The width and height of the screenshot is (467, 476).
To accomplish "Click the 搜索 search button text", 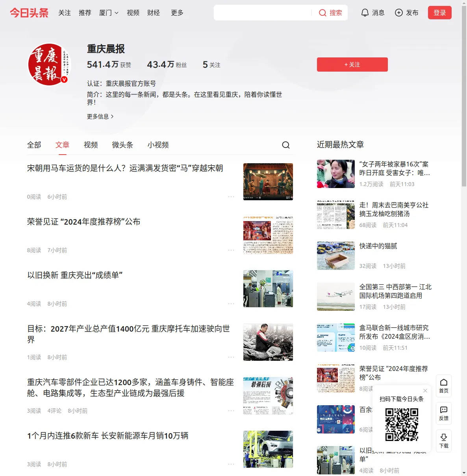I will point(336,13).
